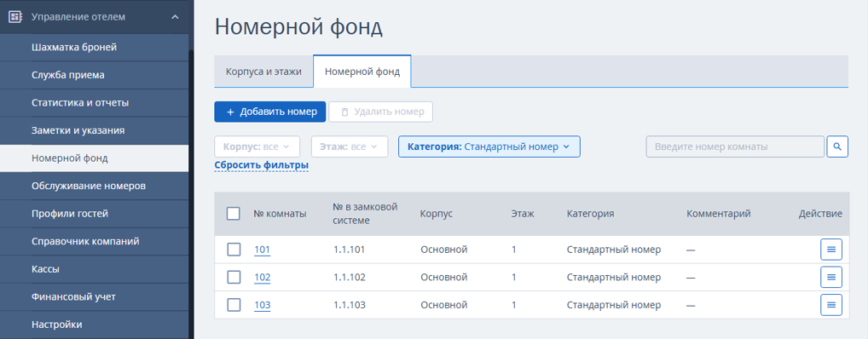Click the Удалить номер button

click(x=381, y=112)
